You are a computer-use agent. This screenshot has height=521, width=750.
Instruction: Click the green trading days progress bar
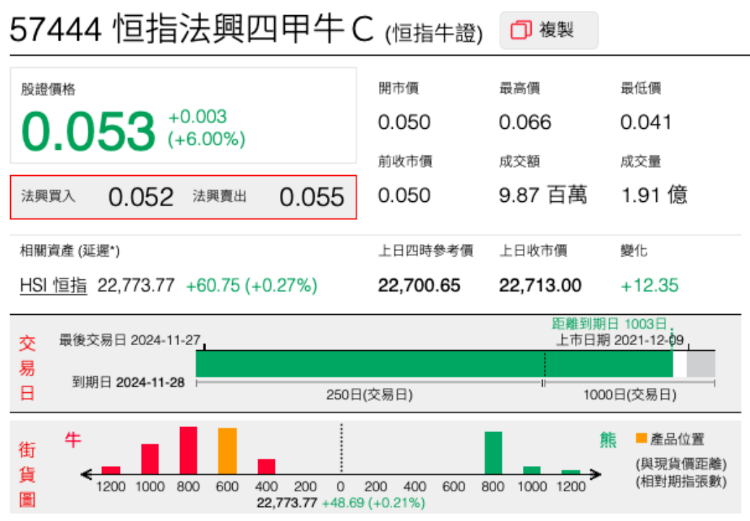click(434, 364)
